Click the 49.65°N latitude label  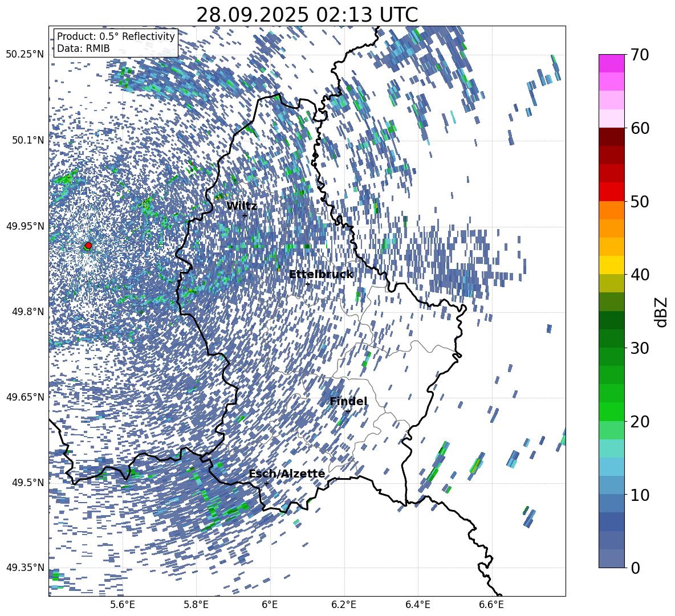[25, 397]
